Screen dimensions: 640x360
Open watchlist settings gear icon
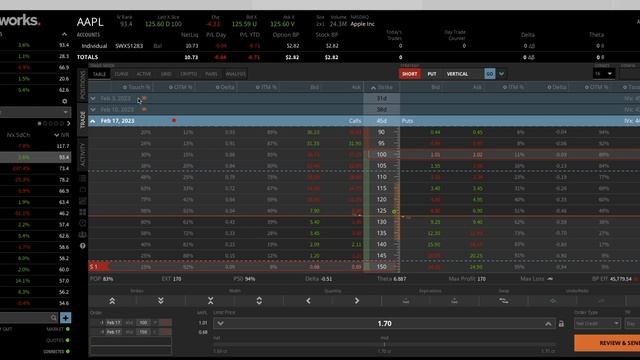coord(64,101)
